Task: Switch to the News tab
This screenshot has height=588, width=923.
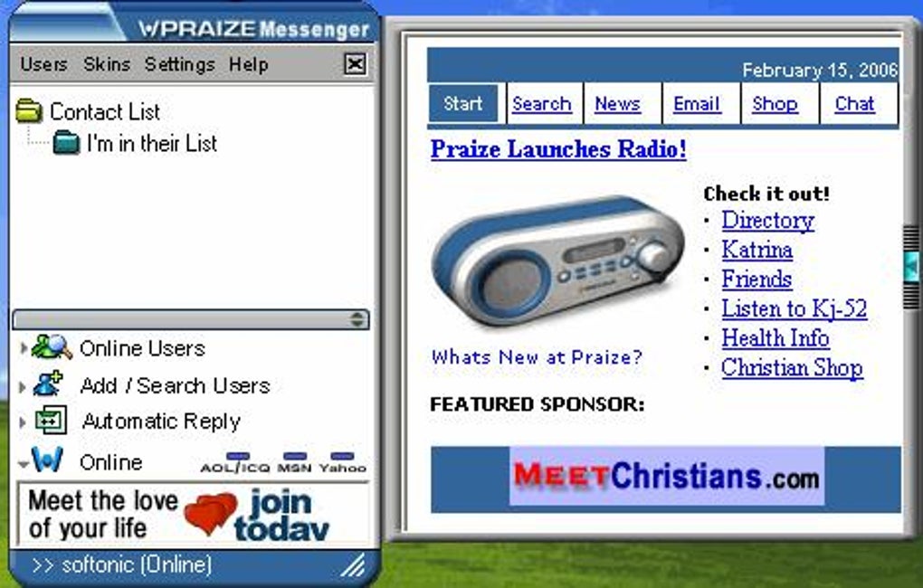Action: [617, 104]
